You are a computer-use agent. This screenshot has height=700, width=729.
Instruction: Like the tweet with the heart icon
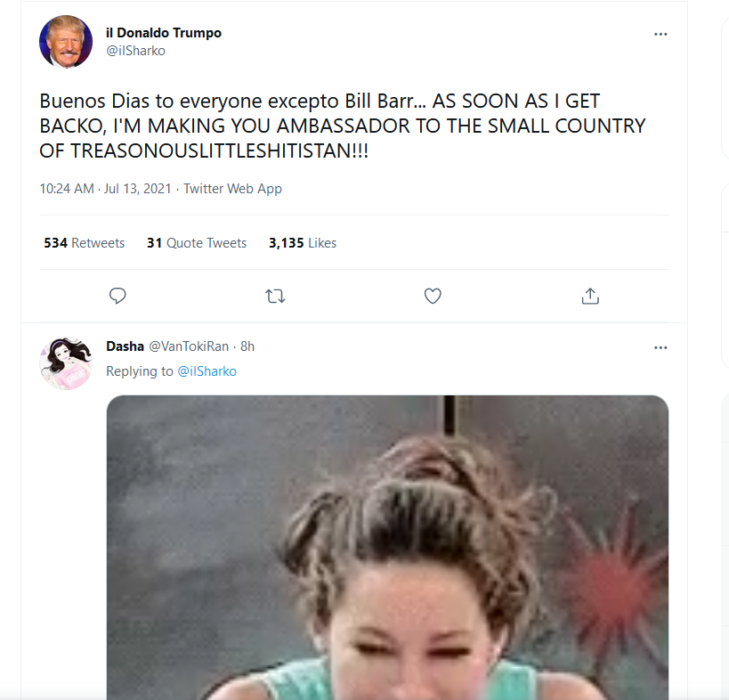(433, 296)
